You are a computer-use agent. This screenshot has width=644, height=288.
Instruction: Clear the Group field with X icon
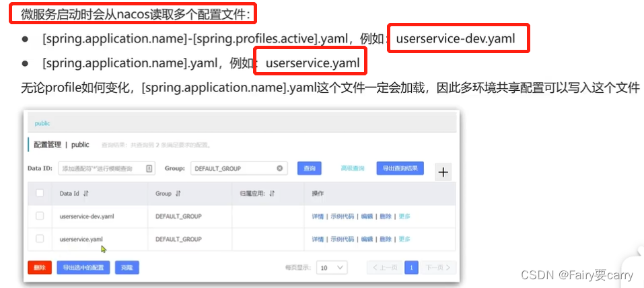click(x=280, y=168)
